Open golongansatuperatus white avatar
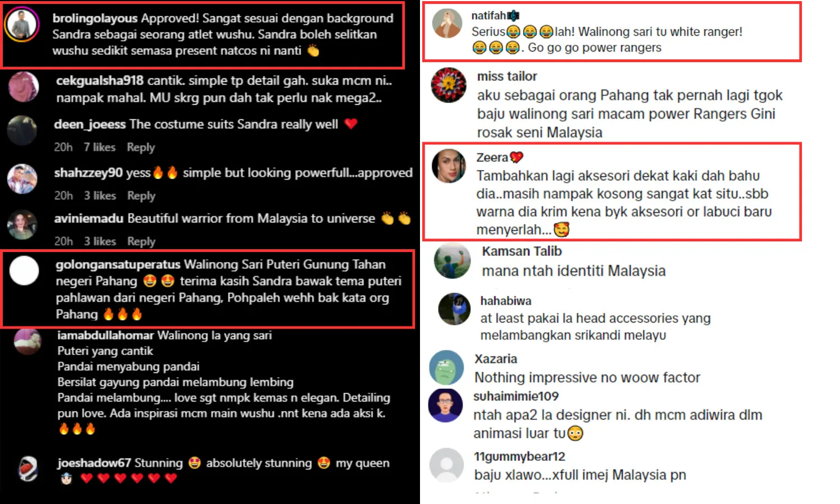This screenshot has width=840, height=504. coord(24,270)
